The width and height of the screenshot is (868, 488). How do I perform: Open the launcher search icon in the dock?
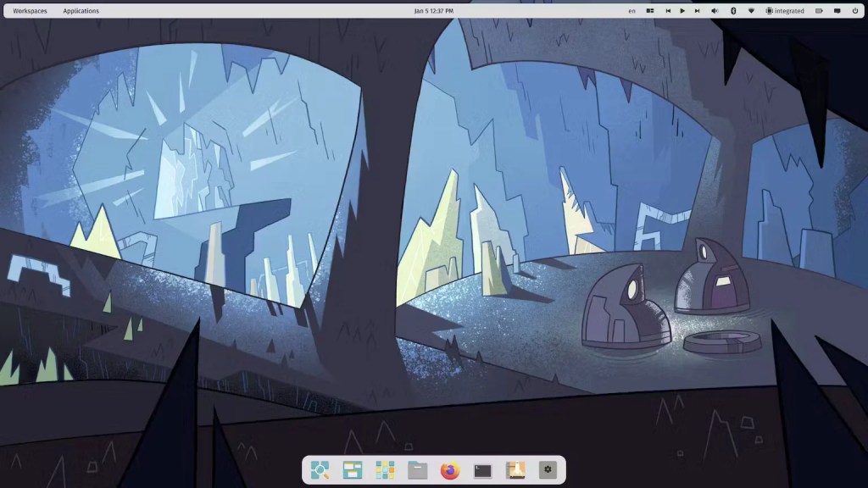(x=320, y=469)
